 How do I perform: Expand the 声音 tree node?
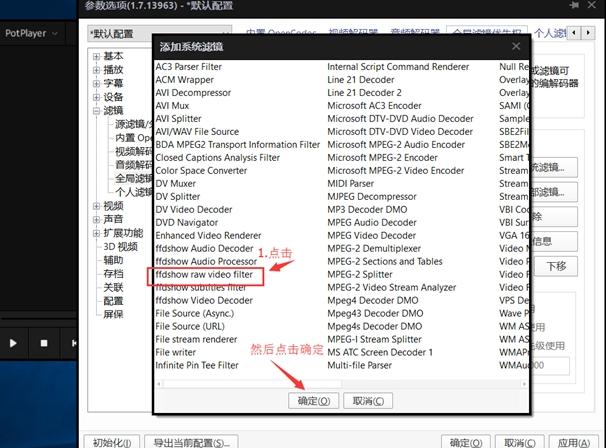(x=97, y=219)
